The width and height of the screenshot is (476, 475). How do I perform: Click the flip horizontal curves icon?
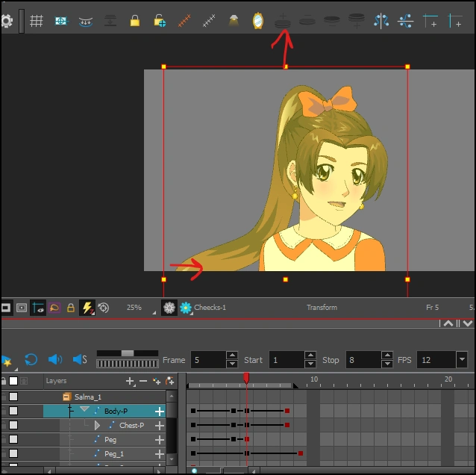coord(381,21)
